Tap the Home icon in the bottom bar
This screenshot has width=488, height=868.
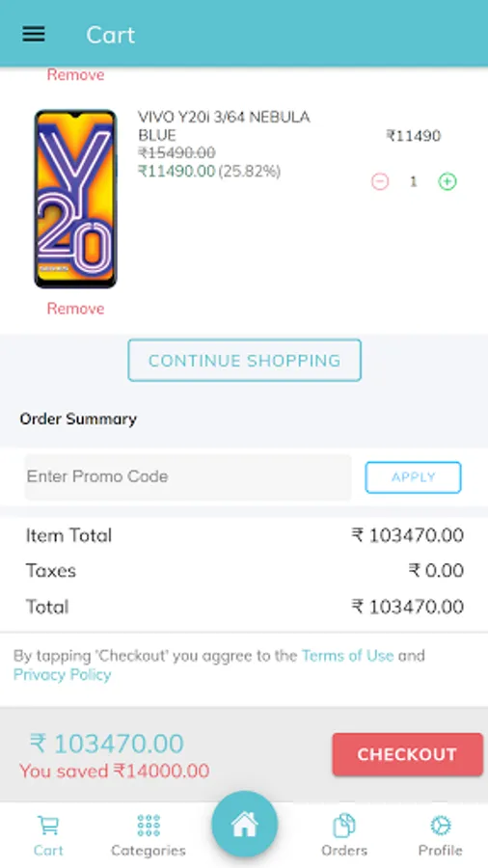(x=244, y=825)
